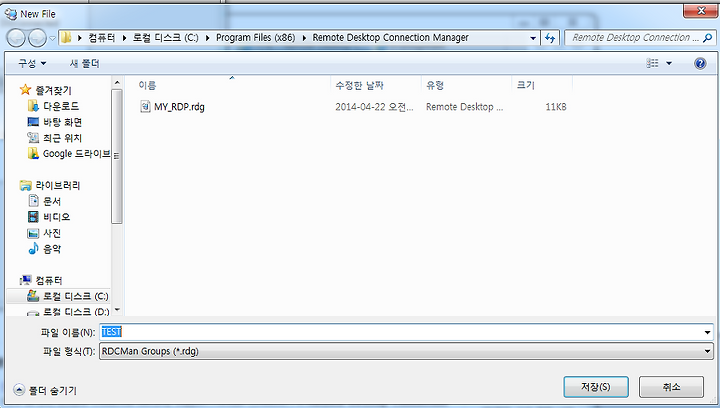Open the 파일 이름 dropdown arrow

coord(707,332)
